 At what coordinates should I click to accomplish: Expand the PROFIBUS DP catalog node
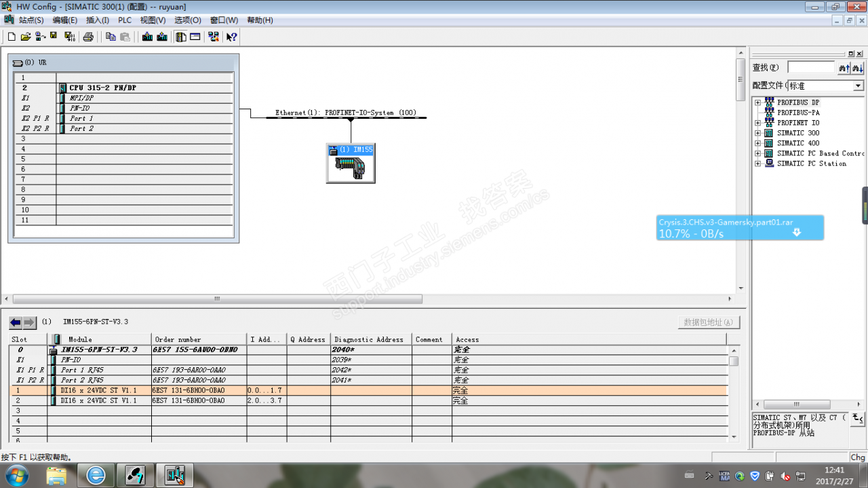(x=757, y=102)
